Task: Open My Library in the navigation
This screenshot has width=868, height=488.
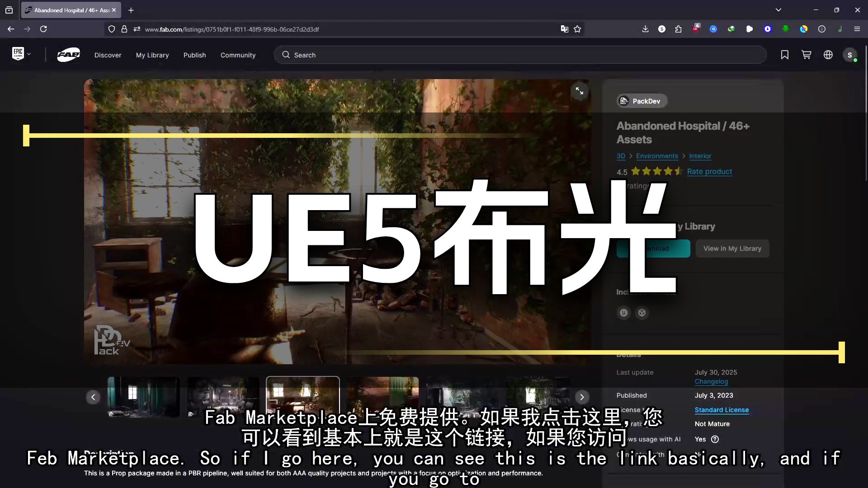Action: coord(152,55)
